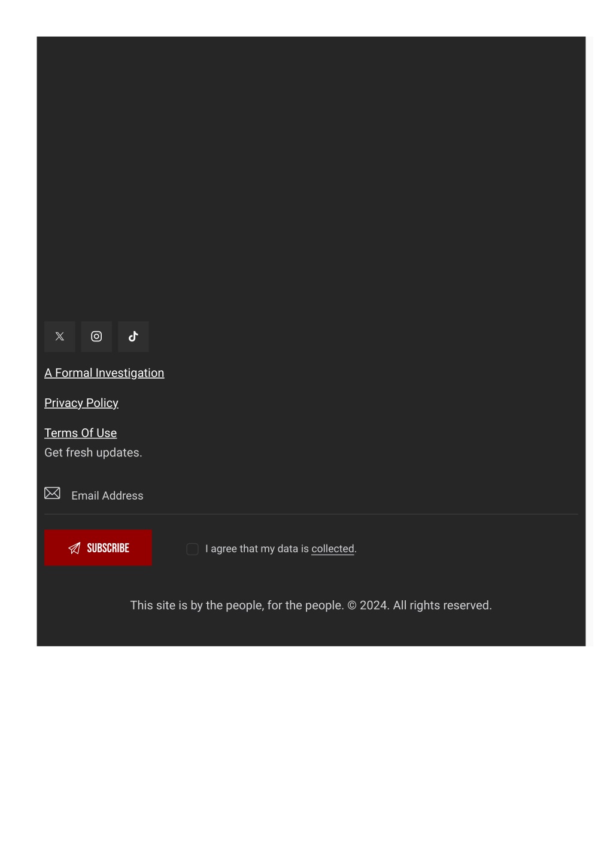This screenshot has width=613, height=868.
Task: Click the paper plane icon on Subscribe
Action: point(74,548)
